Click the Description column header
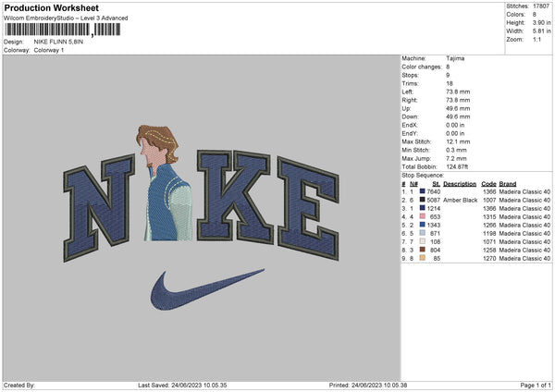 click(x=460, y=183)
